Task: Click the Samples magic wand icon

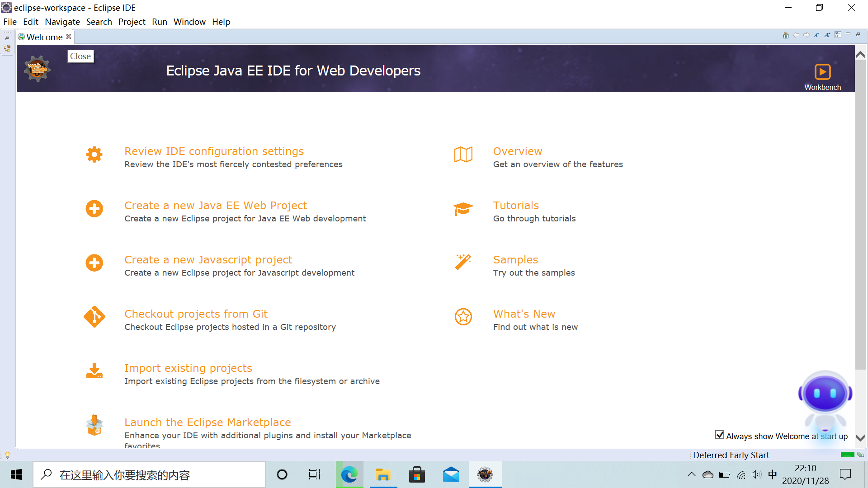Action: point(463,263)
